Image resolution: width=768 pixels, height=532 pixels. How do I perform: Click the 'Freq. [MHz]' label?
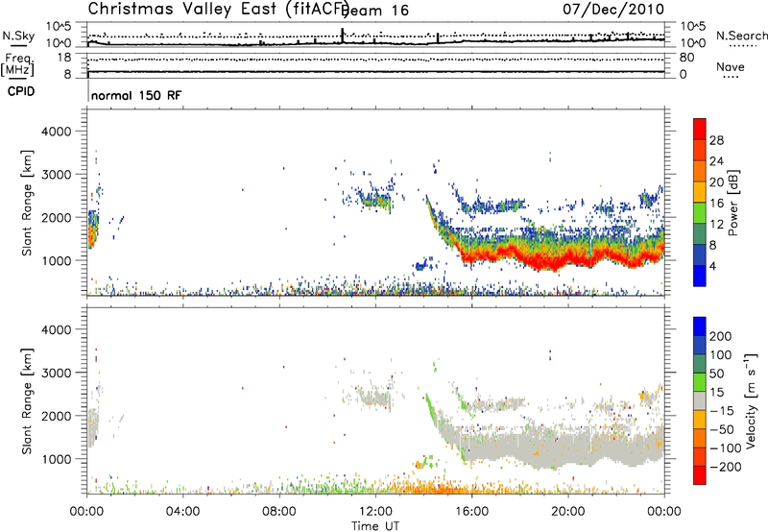click(18, 64)
